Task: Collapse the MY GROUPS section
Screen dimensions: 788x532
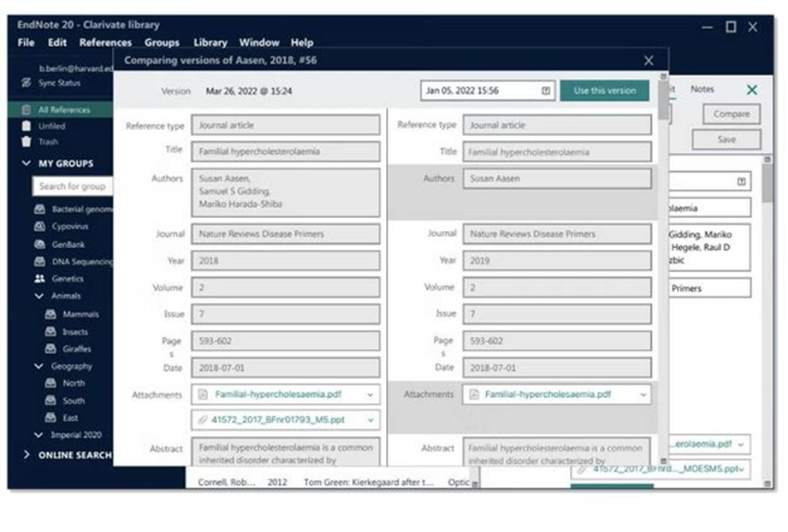Action: 26,163
